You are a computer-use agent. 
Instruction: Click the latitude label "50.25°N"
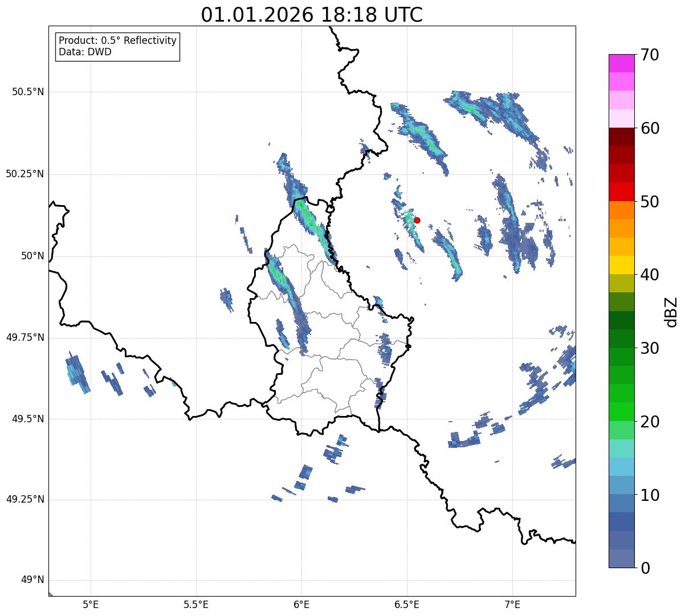pos(25,174)
